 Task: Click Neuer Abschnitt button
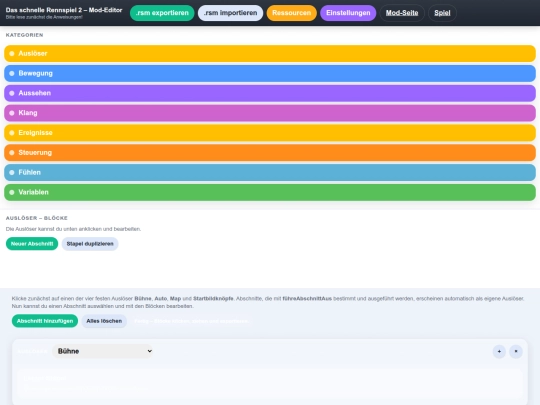point(32,244)
